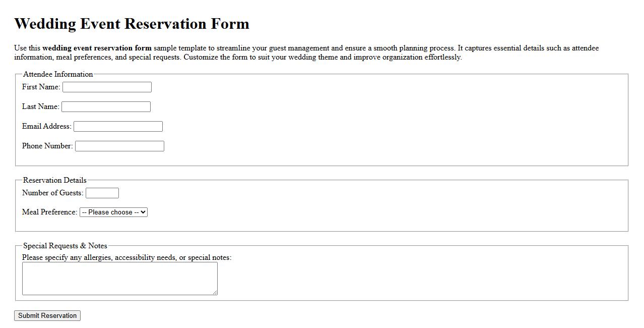This screenshot has height=328, width=644.
Task: Click inside the First Name input field
Action: click(x=106, y=87)
